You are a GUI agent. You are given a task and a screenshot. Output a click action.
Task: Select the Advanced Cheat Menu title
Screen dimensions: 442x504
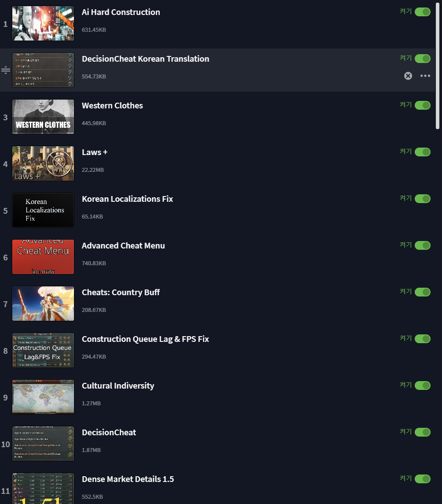(123, 245)
